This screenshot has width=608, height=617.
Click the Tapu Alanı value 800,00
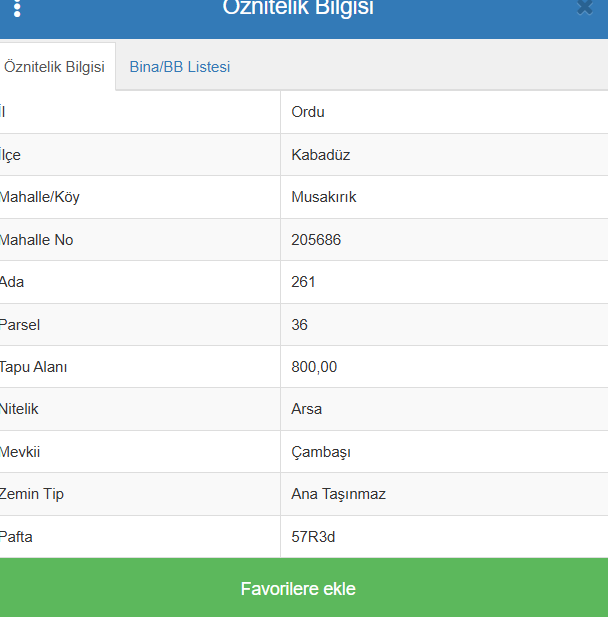point(314,367)
